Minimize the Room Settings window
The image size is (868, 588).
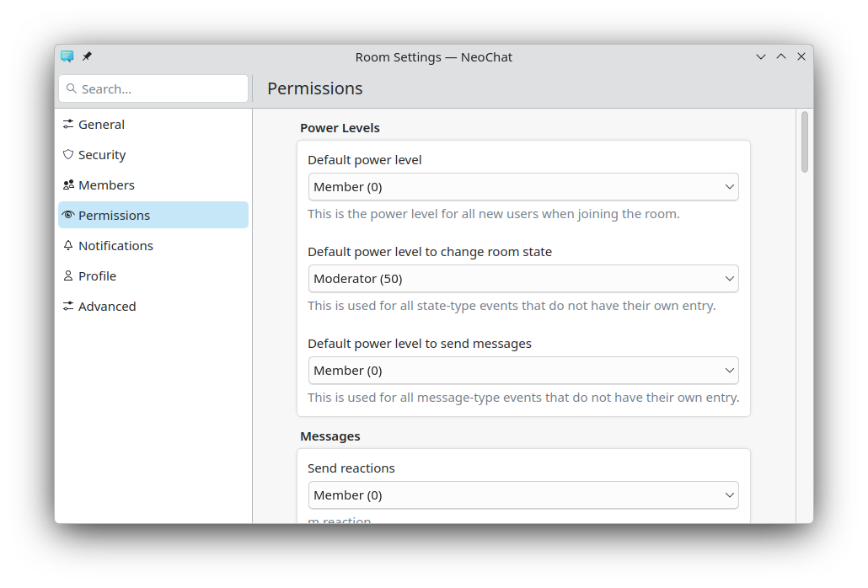point(761,56)
